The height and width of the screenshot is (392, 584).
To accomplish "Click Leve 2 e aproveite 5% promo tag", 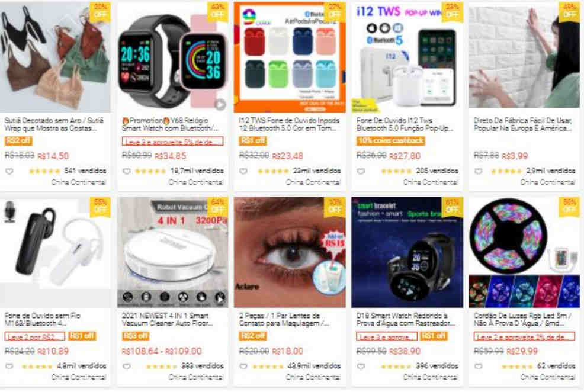I will click(x=172, y=142).
